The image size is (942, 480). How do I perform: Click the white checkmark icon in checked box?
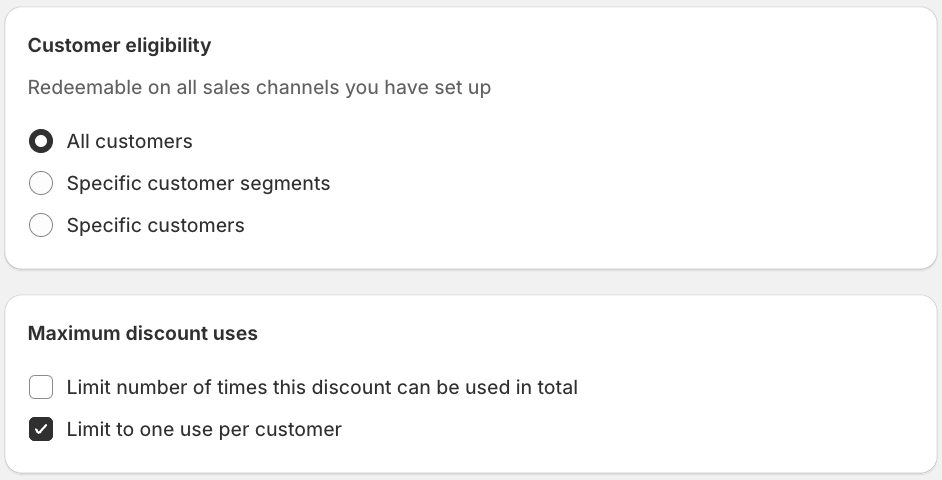coord(41,430)
